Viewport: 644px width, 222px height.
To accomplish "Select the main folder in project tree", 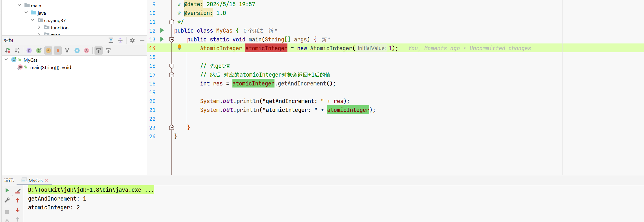I will point(36,6).
